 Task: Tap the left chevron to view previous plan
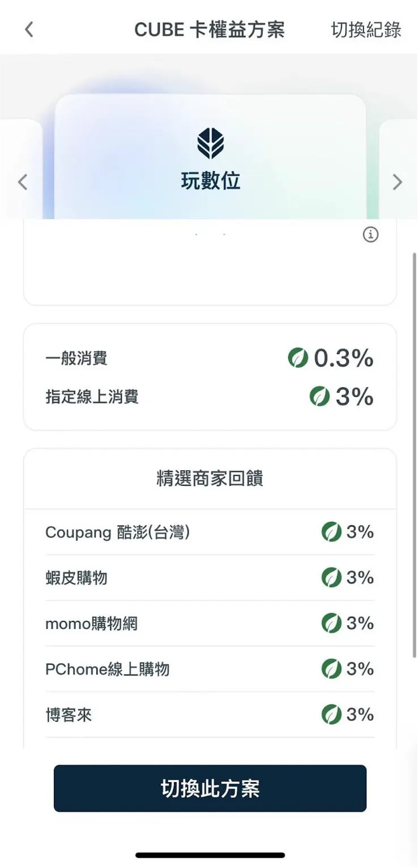point(22,182)
